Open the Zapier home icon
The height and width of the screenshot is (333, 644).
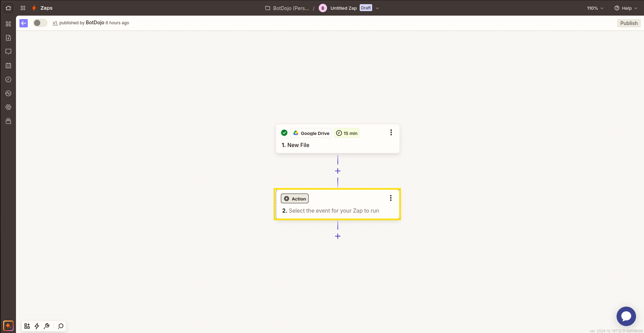(x=8, y=8)
